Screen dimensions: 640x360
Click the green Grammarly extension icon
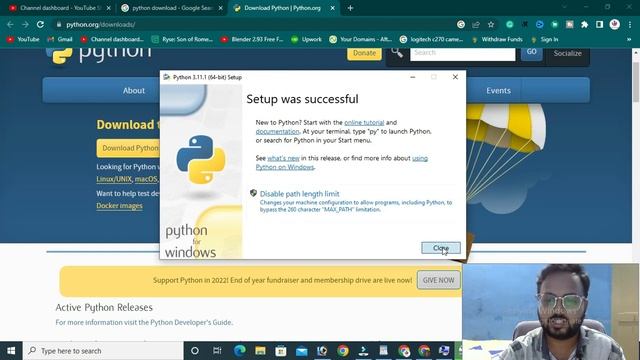point(509,24)
